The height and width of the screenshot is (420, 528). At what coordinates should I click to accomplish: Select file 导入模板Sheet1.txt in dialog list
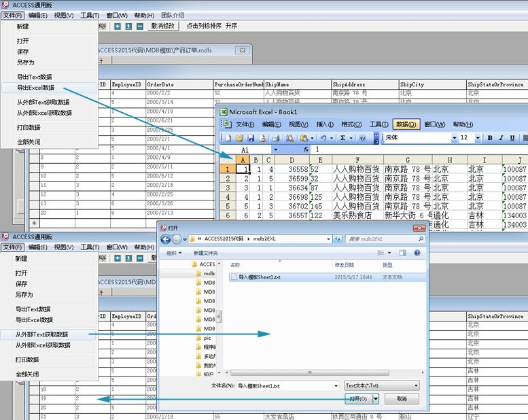coord(328,277)
